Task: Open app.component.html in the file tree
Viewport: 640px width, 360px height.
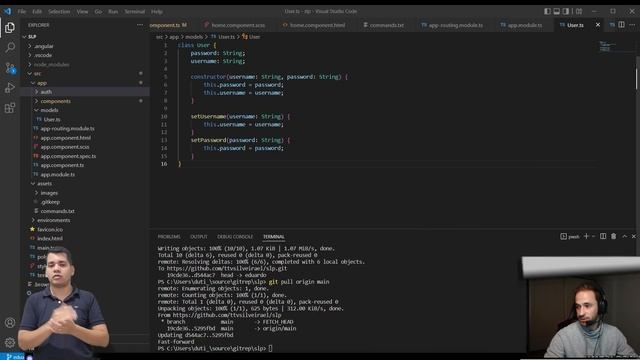Action: tap(85, 138)
